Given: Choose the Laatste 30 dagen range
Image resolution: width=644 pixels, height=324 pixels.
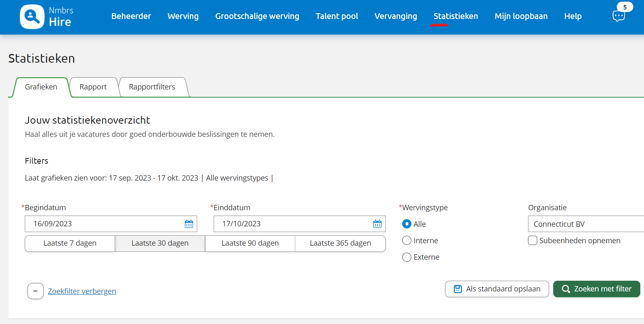Looking at the screenshot, I should [x=160, y=243].
